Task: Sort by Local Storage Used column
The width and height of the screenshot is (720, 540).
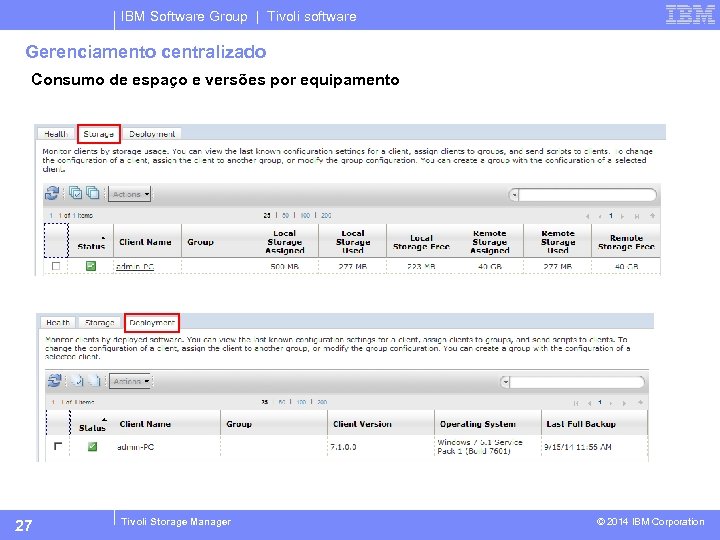Action: click(353, 242)
